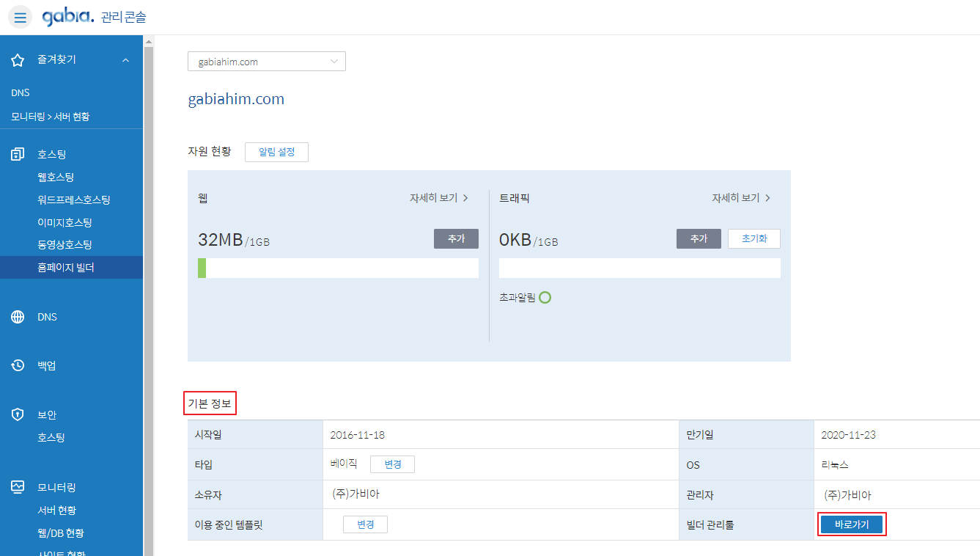980x556 pixels.
Task: Open the 보안 menu label
Action: pos(46,414)
